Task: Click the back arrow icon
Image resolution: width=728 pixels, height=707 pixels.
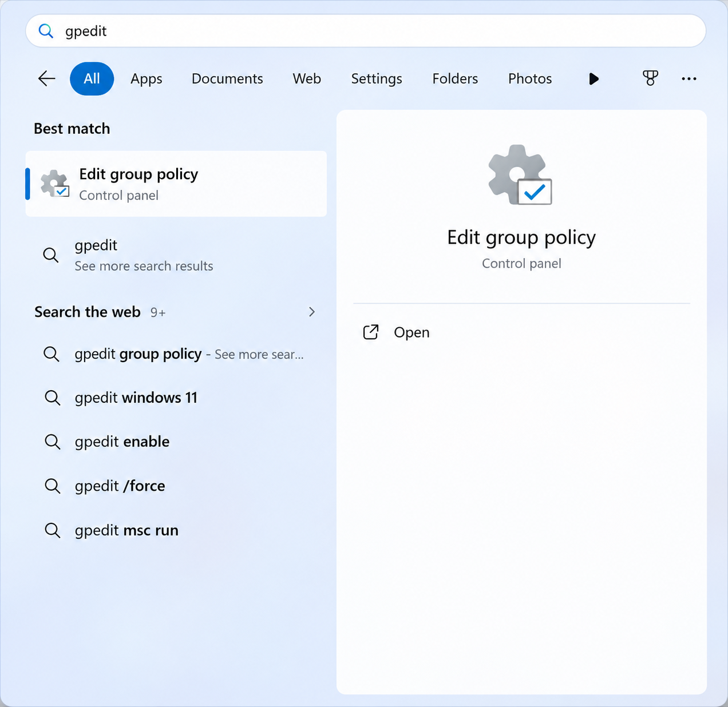Action: [x=46, y=78]
